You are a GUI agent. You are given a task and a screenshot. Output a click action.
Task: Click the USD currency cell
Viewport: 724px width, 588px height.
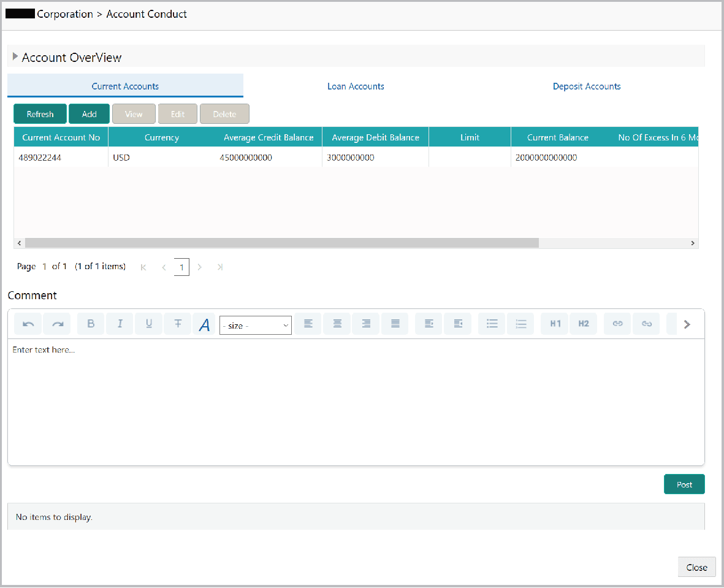coord(162,158)
